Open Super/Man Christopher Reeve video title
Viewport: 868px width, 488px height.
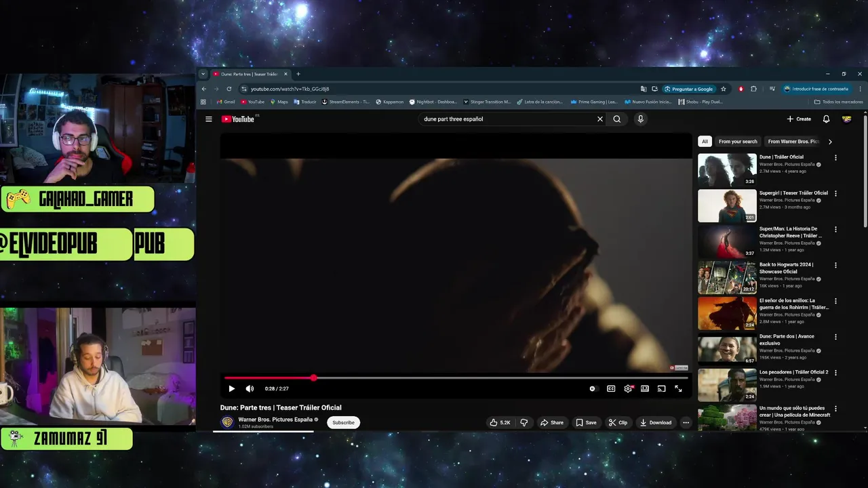[x=791, y=232]
